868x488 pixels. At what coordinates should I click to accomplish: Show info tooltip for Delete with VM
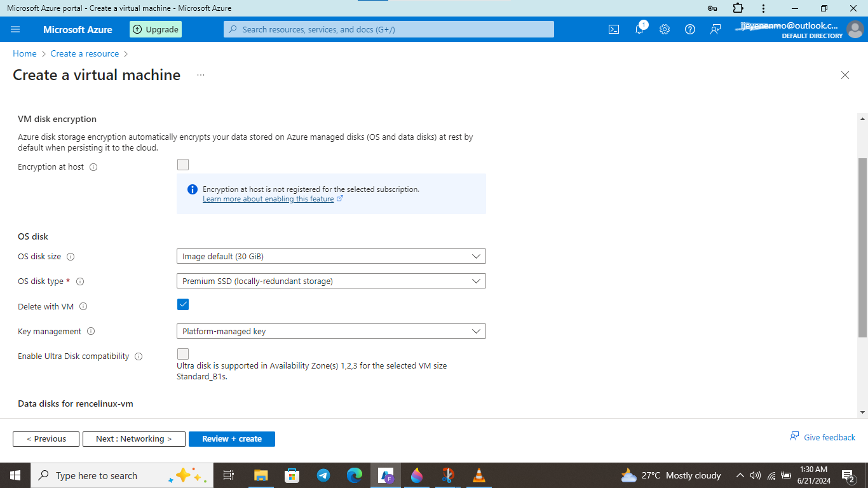point(83,307)
